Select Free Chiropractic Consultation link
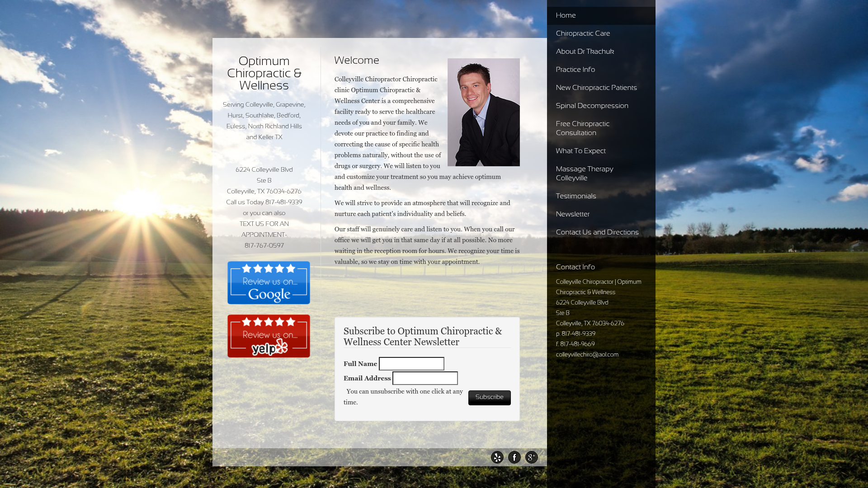The width and height of the screenshot is (868, 488). (x=582, y=128)
